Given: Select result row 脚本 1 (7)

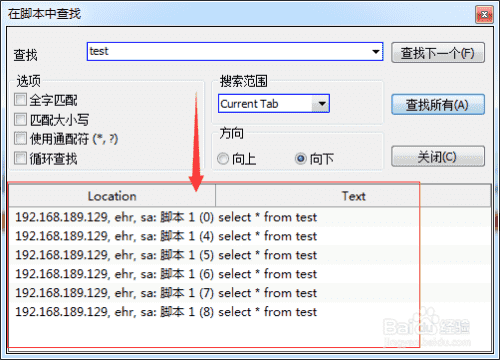Looking at the screenshot, I should point(249,293).
